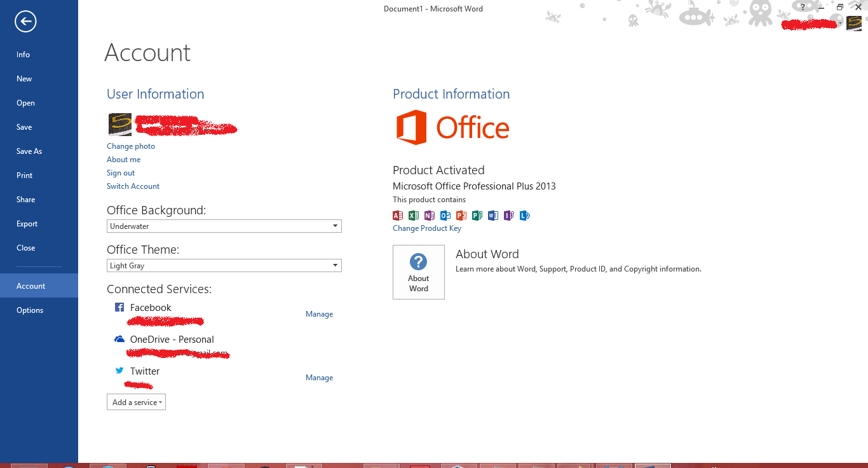
Task: Choose Save As in the sidebar
Action: pos(39,151)
